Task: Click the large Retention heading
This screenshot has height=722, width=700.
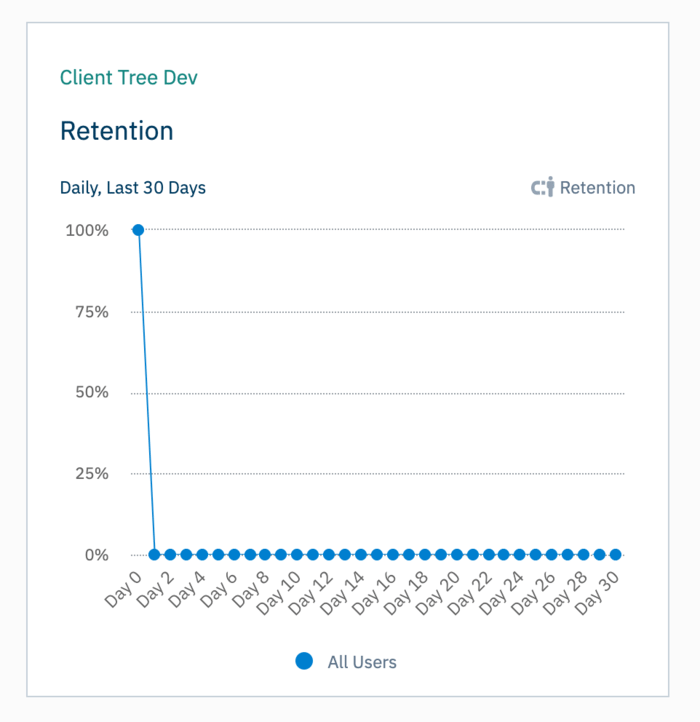Action: coord(117,131)
